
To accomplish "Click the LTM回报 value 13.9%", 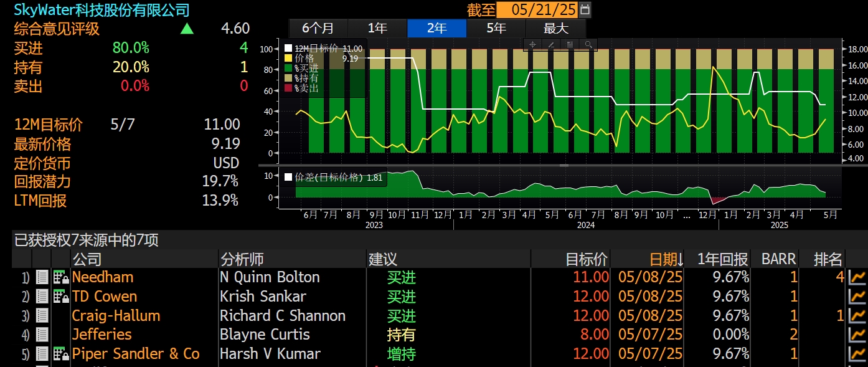I will click(220, 200).
